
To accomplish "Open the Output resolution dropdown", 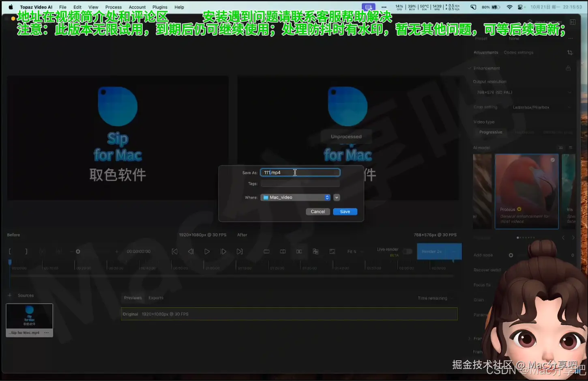I will tap(523, 92).
